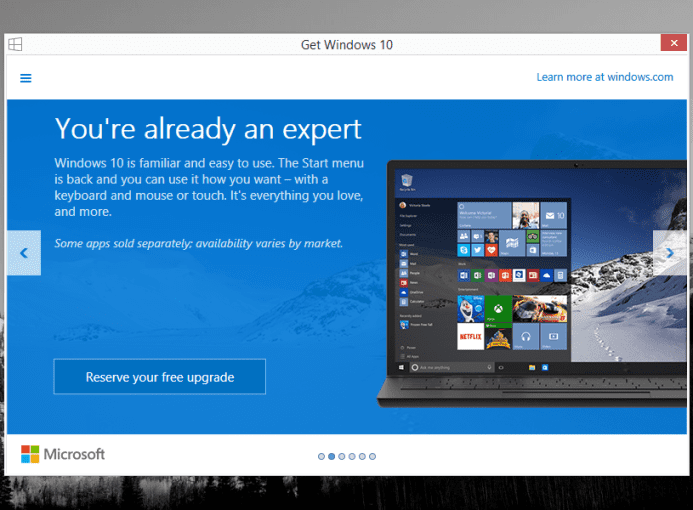Open Learn more at windows.com link
Screen dimensions: 693x510
point(605,77)
